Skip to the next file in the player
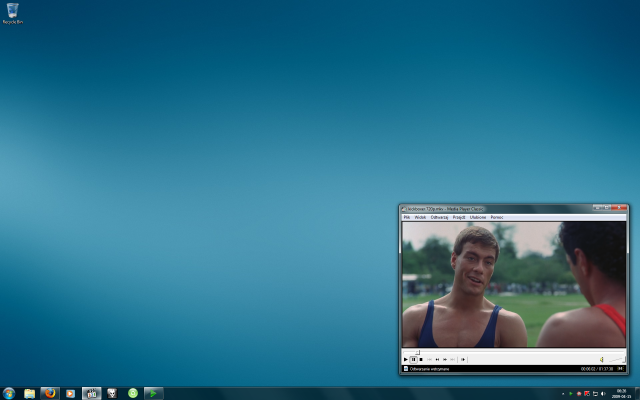 [x=452, y=360]
